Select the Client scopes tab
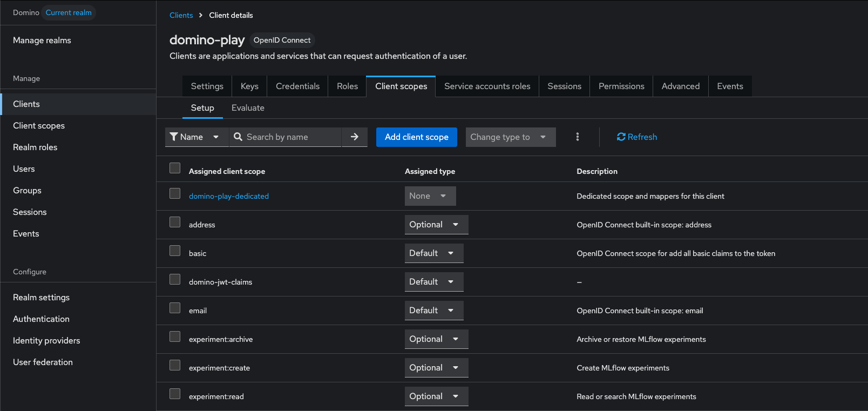The height and width of the screenshot is (411, 868). click(x=401, y=86)
